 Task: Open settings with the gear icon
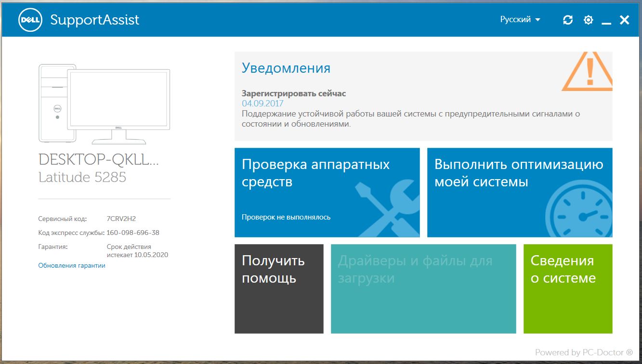(588, 20)
